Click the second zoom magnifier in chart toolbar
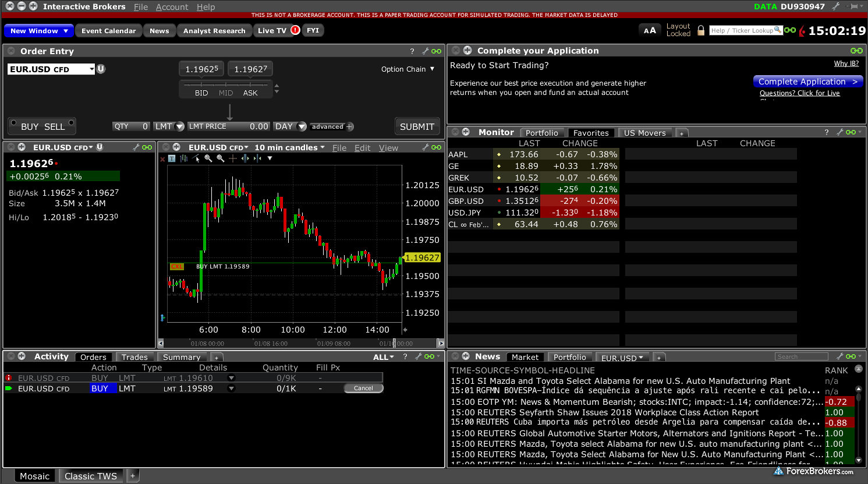868x484 pixels. click(x=220, y=158)
